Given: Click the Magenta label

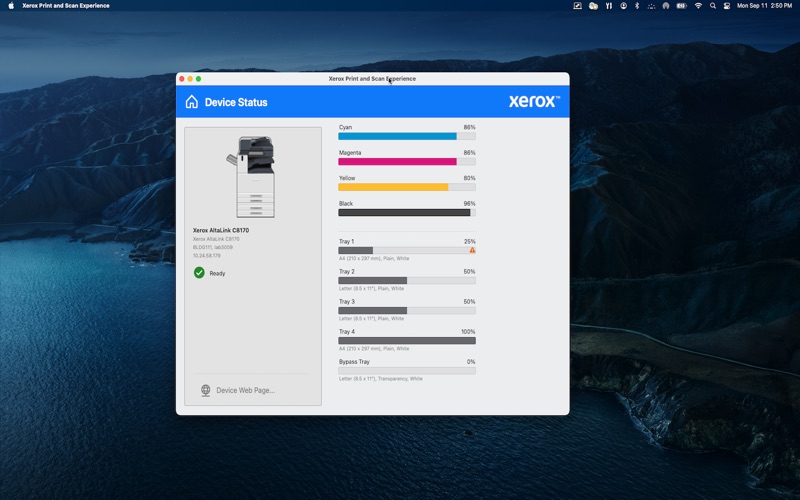Looking at the screenshot, I should tap(350, 153).
